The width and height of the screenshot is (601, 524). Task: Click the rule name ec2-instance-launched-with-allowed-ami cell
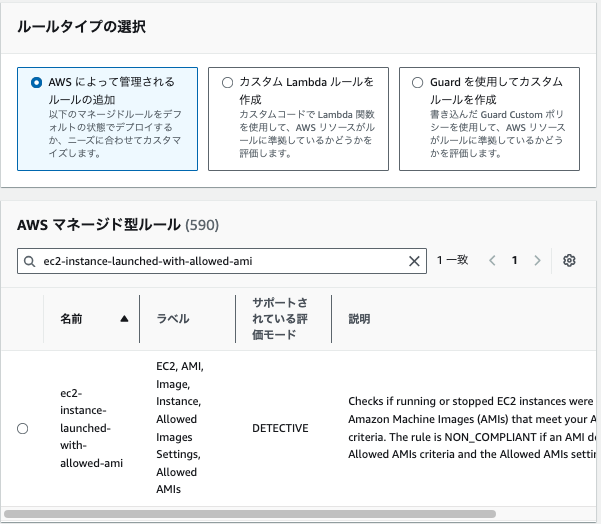[x=91, y=428]
